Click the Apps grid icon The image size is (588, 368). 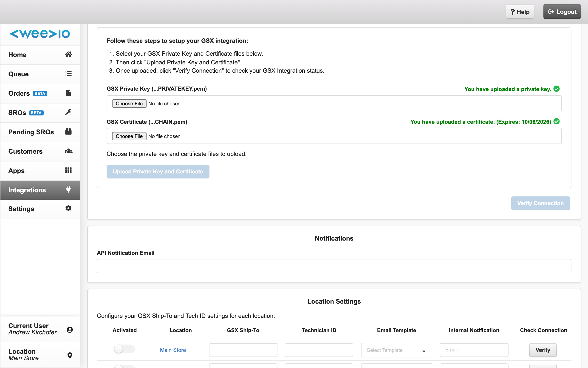tap(68, 170)
